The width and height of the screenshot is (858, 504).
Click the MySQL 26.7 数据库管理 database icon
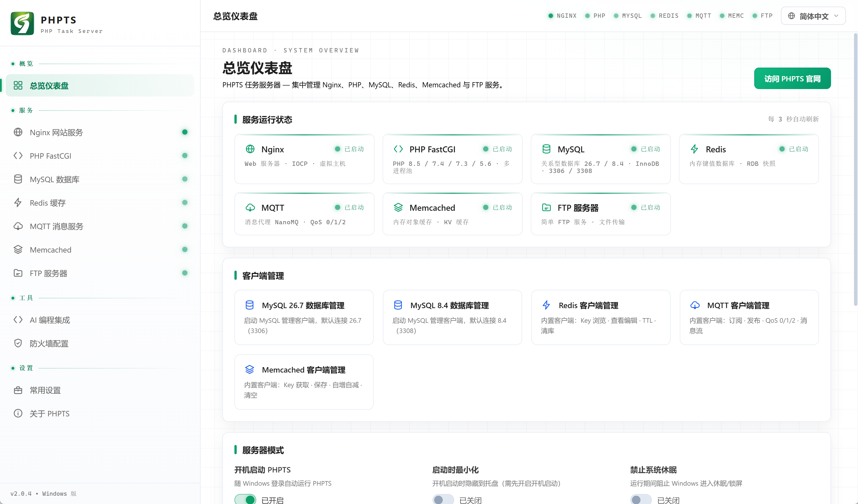point(250,305)
